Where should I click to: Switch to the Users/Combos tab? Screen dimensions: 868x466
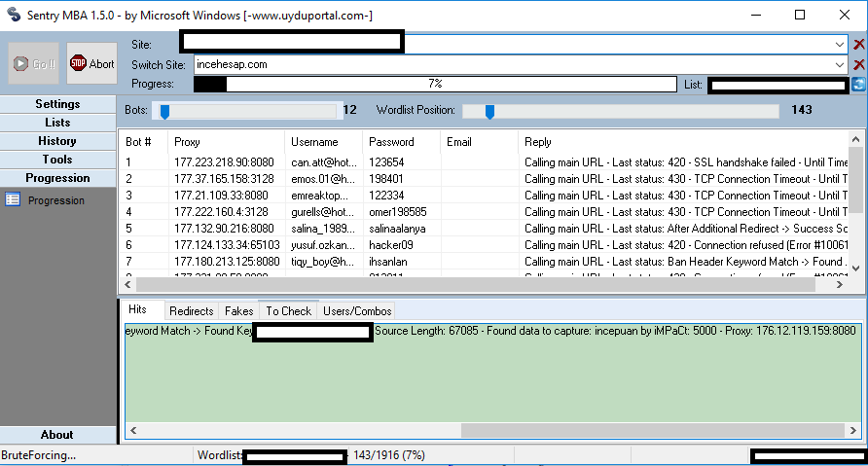coord(357,311)
